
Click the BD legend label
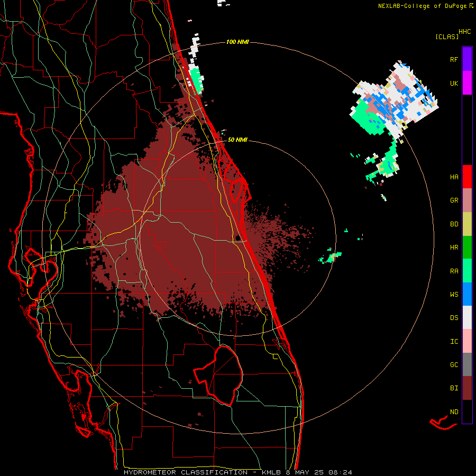454,224
